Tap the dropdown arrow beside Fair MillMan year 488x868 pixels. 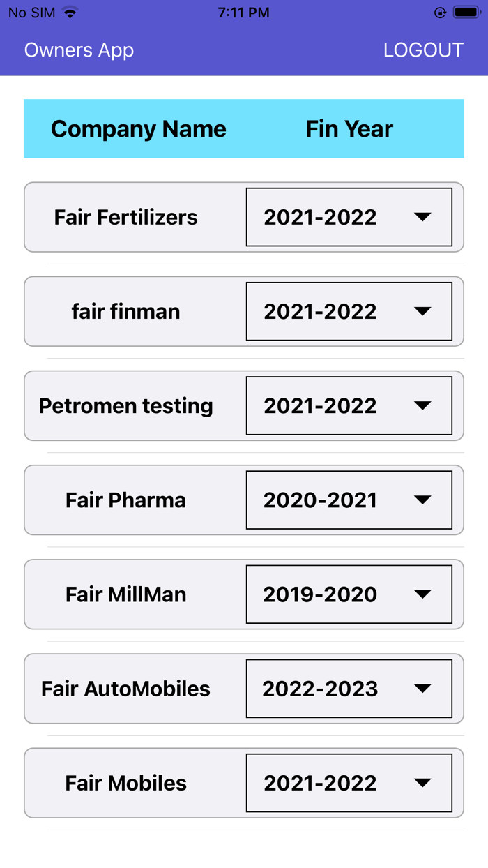click(x=424, y=594)
